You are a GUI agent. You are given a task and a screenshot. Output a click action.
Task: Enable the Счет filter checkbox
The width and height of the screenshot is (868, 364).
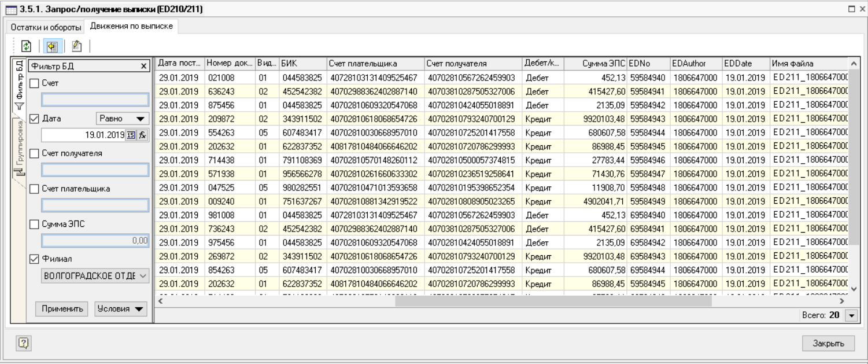[34, 83]
